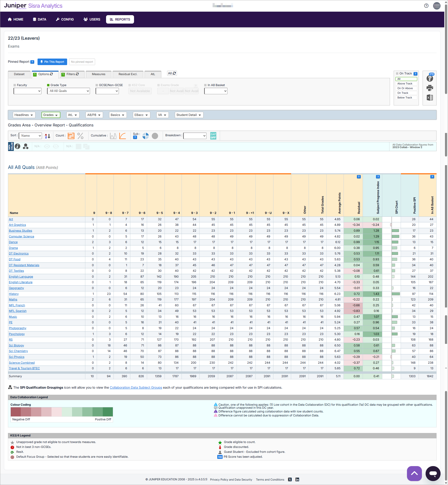Select the cumulative line graph icon
This screenshot has height=485, width=448.
click(x=123, y=136)
